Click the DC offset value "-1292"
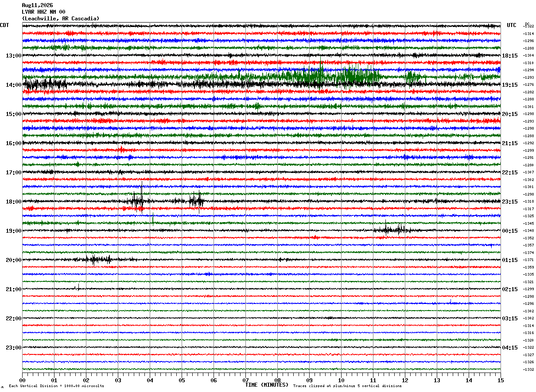The image size is (536, 392). tap(528, 143)
